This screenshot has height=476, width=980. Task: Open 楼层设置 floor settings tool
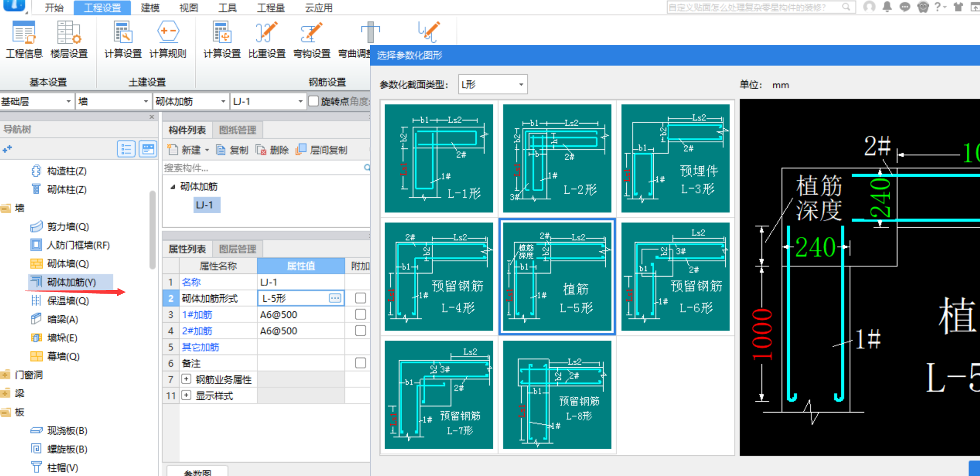point(69,40)
